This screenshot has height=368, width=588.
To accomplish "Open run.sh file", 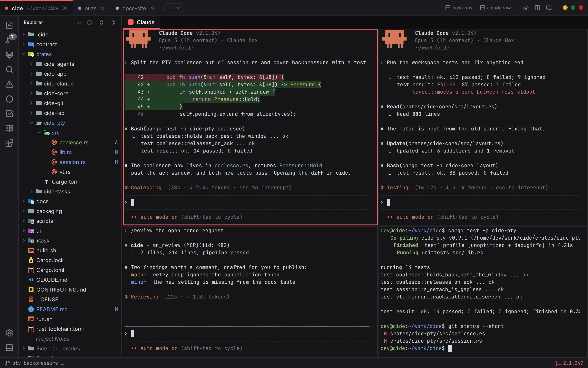I will tap(44, 319).
